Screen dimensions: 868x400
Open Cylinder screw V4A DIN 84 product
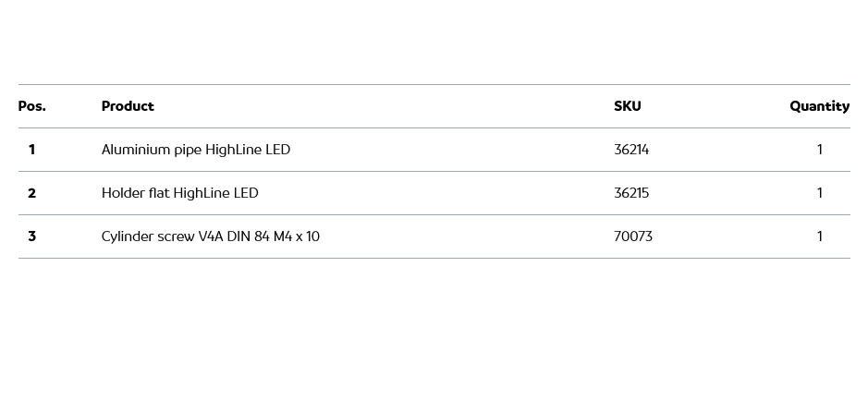210,236
